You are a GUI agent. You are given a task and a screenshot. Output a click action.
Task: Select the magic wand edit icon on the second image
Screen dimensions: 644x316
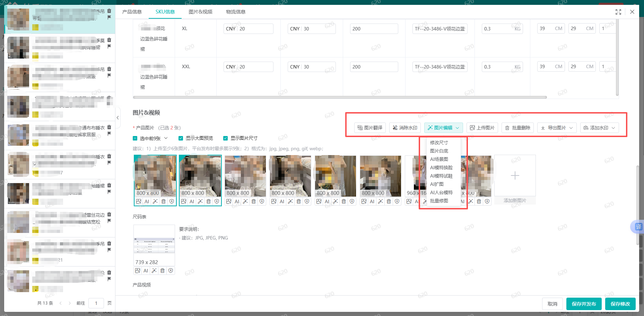point(200,201)
